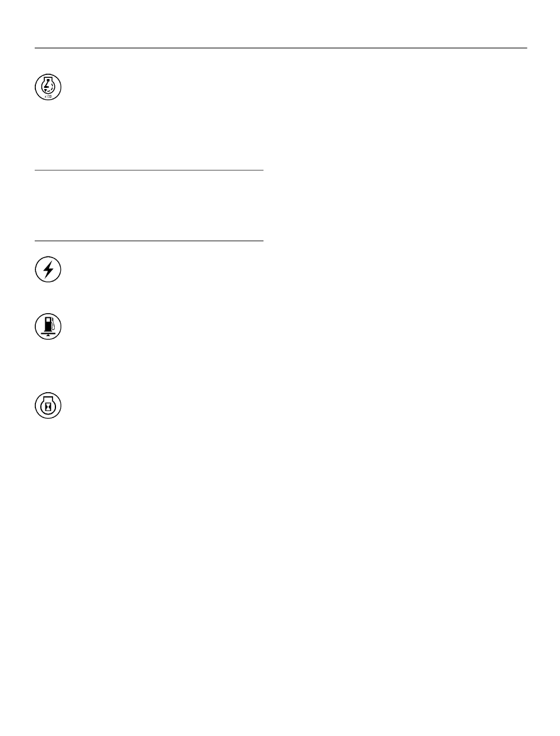Click the divider line below the tachometer section
Image resolution: width=560 pixels, height=736 pixels.
[x=149, y=170]
